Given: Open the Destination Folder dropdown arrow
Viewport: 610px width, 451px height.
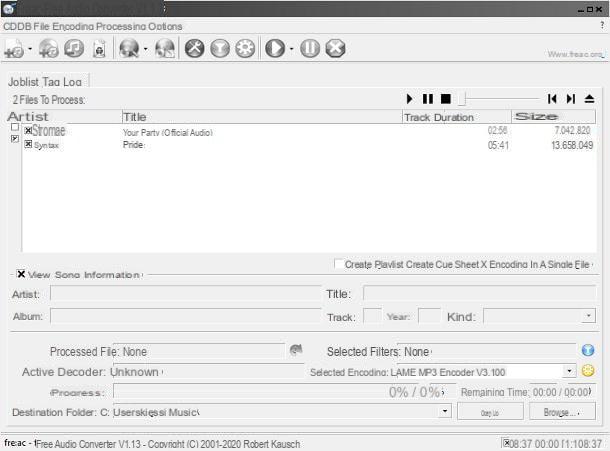Looking at the screenshot, I should tap(445, 411).
